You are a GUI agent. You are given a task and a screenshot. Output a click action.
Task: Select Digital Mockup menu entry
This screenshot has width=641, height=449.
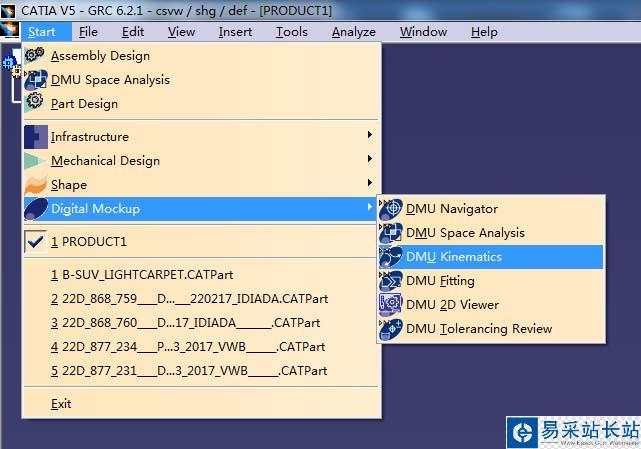[202, 209]
